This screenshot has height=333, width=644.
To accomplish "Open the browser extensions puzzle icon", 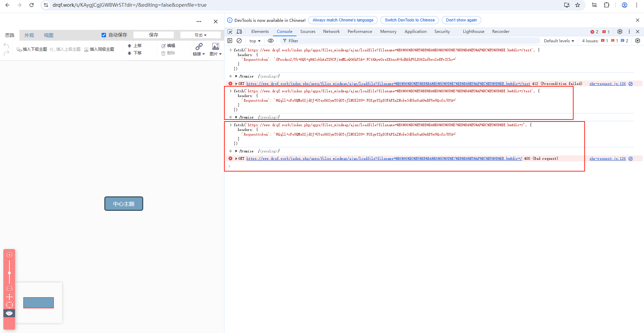I will tap(606, 5).
